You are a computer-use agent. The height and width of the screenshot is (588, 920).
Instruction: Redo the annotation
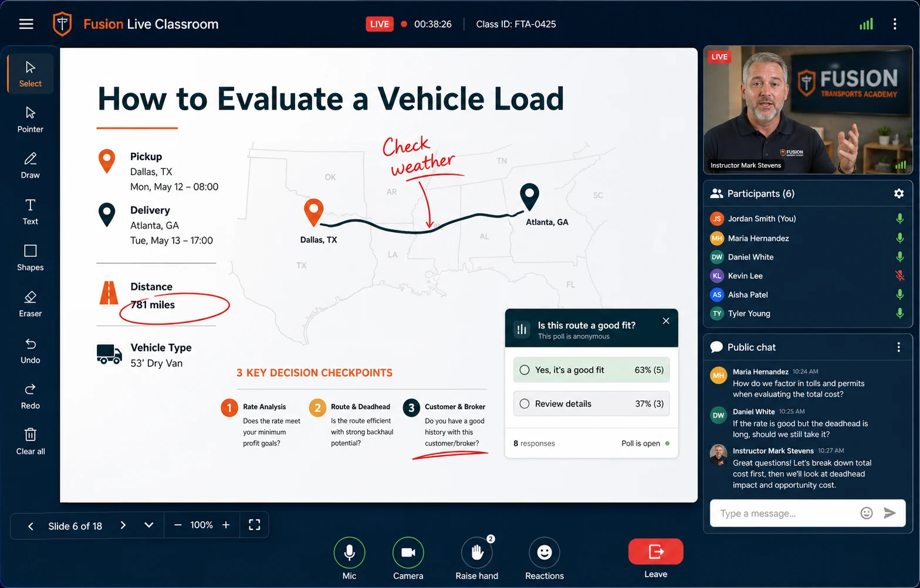click(x=31, y=396)
